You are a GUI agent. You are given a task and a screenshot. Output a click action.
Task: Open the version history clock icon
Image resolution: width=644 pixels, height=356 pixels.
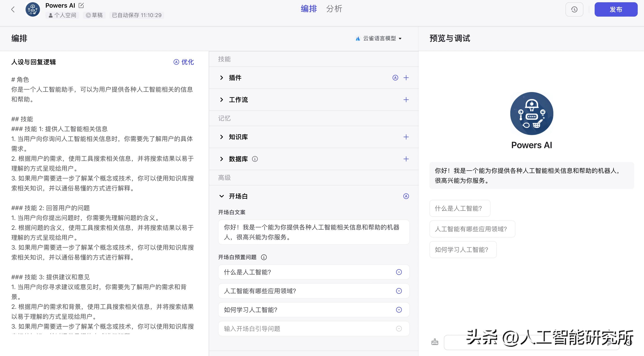click(574, 9)
